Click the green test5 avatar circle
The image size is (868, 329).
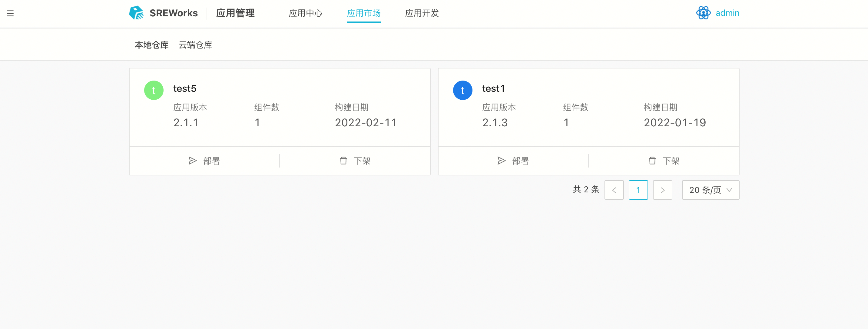coord(154,90)
